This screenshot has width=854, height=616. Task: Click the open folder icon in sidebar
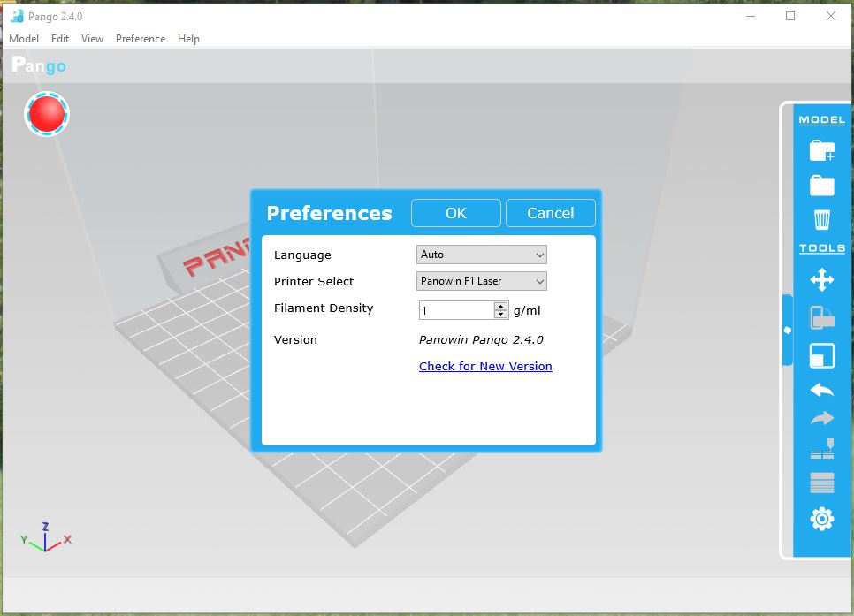(x=822, y=186)
